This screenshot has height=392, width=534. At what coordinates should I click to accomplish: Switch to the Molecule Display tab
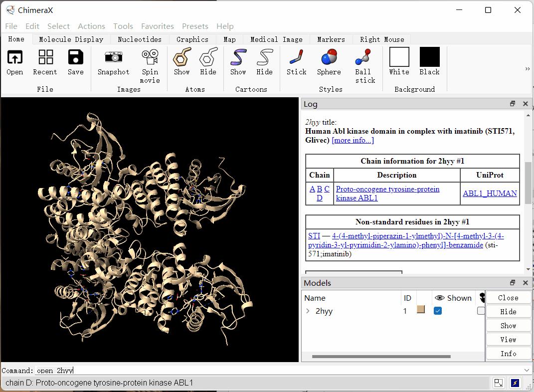click(x=71, y=39)
